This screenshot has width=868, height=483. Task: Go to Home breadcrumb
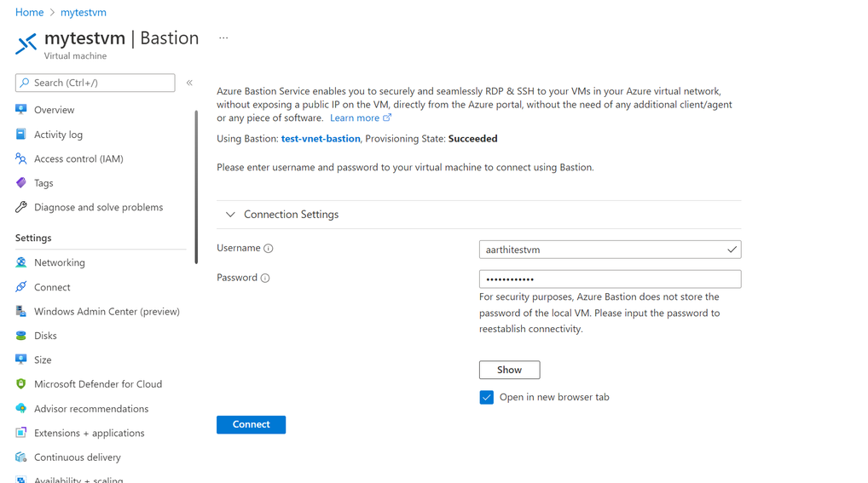[x=29, y=12]
